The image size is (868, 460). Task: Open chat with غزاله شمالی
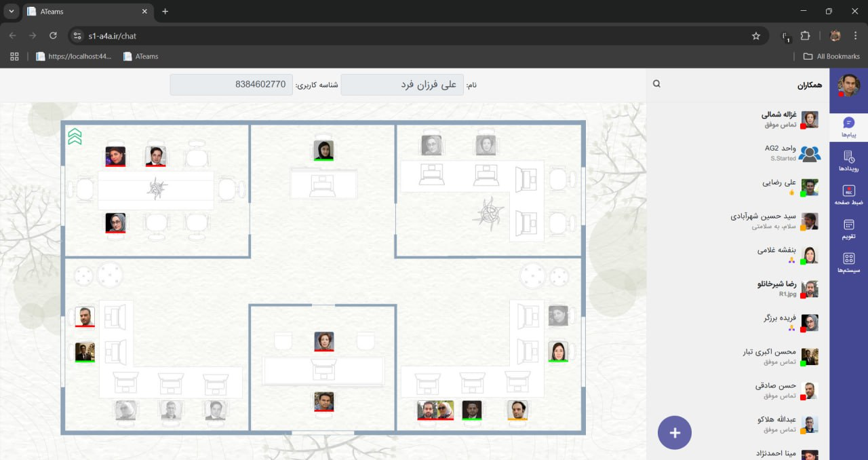(780, 119)
